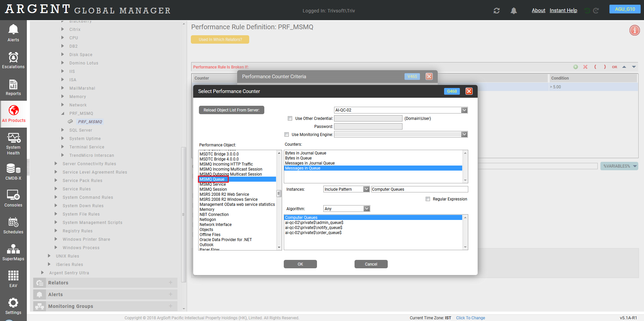Check the Use Monitoring Engine box

coord(286,135)
